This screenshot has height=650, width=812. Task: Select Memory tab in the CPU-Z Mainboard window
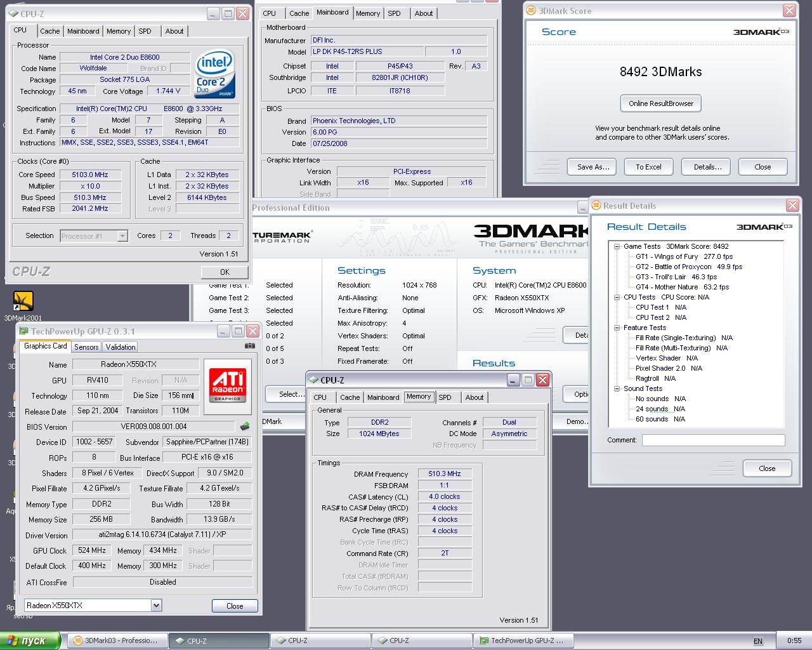click(368, 13)
